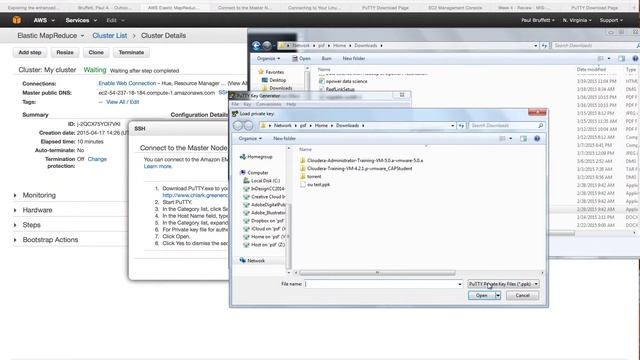
Task: Select Local Disk (C:) drive
Action: [262, 180]
